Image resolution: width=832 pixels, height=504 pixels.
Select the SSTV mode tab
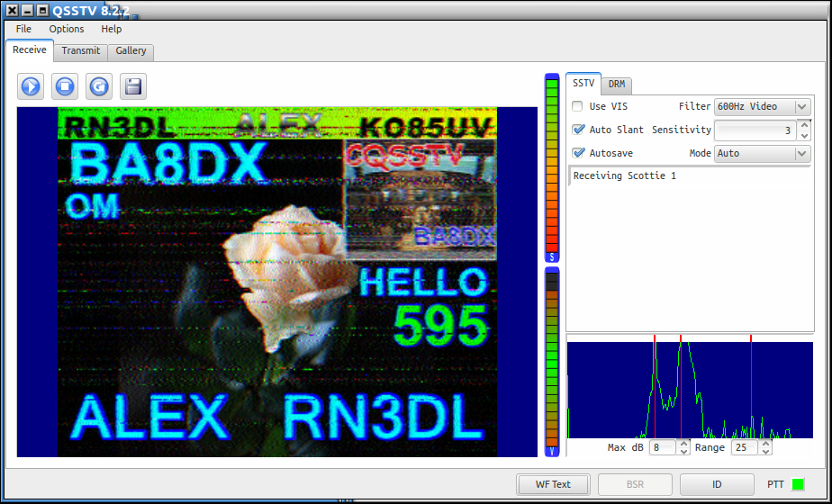pos(583,84)
